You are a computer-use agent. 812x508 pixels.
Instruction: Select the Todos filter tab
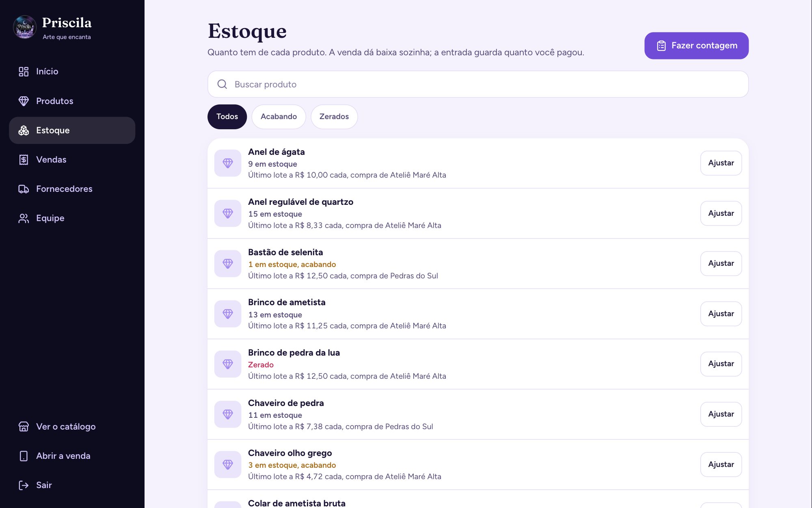click(x=227, y=117)
